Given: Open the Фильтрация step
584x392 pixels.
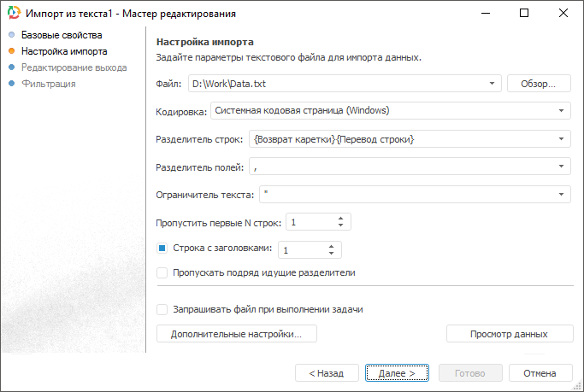Looking at the screenshot, I should [49, 84].
